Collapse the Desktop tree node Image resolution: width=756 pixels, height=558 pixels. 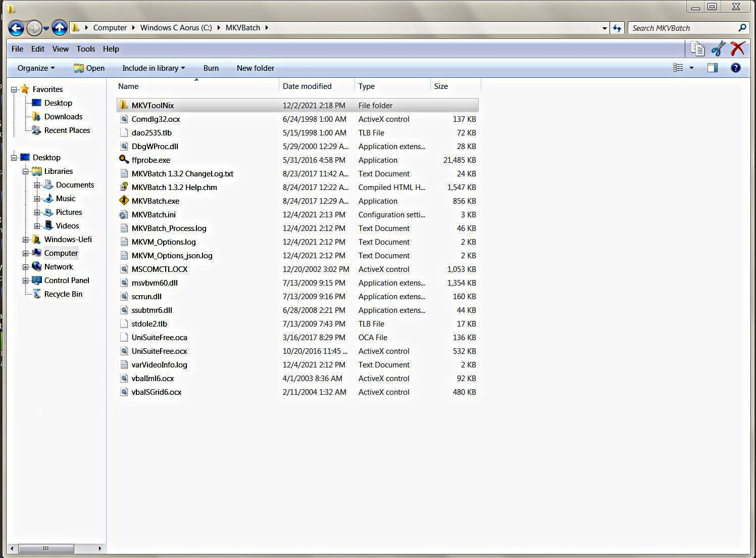14,158
